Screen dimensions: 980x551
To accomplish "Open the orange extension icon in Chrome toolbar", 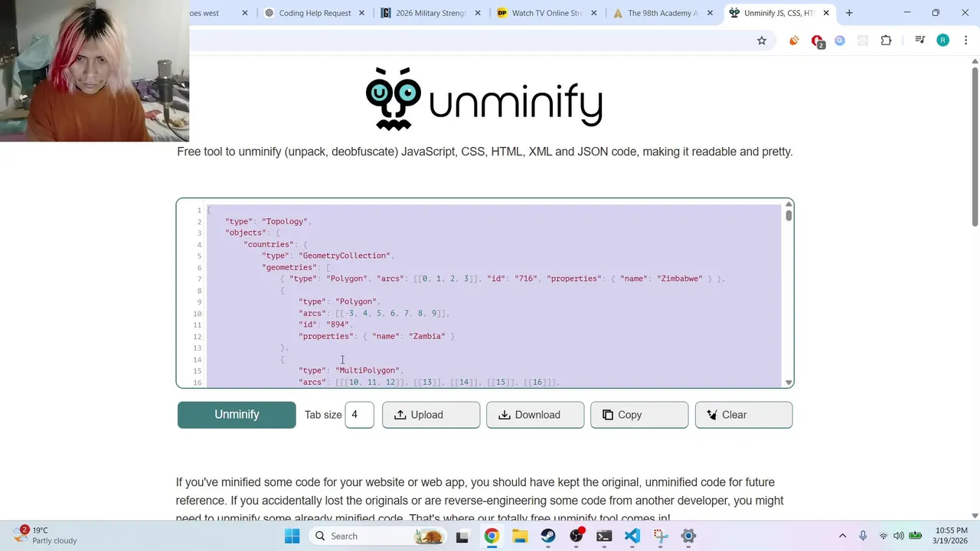I will [x=794, y=41].
